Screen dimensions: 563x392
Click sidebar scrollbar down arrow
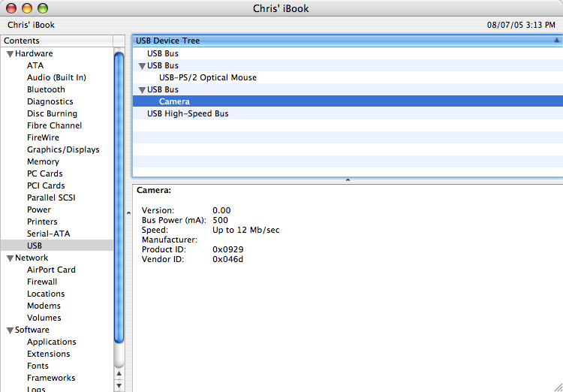119,385
